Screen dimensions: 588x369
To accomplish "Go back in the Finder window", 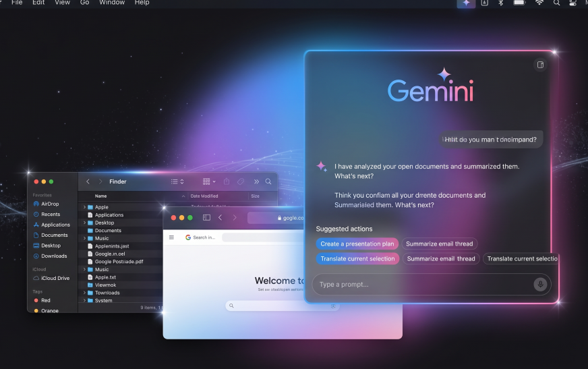I will [x=88, y=181].
